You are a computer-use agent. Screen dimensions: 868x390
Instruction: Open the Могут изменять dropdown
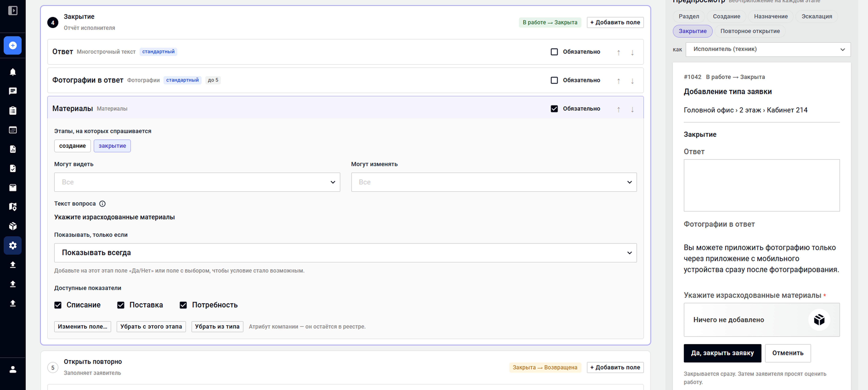(494, 182)
